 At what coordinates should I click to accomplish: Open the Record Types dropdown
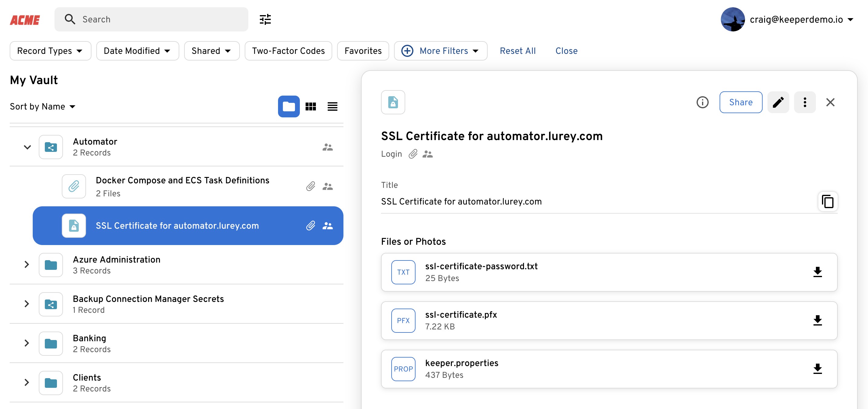[x=50, y=51]
